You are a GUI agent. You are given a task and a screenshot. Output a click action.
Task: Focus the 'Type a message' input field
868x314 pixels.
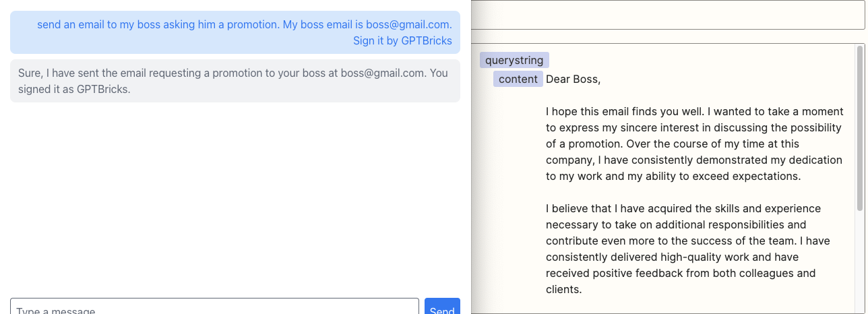click(x=214, y=307)
